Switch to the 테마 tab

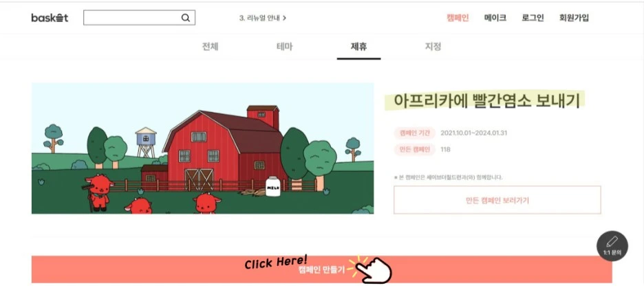pos(284,46)
